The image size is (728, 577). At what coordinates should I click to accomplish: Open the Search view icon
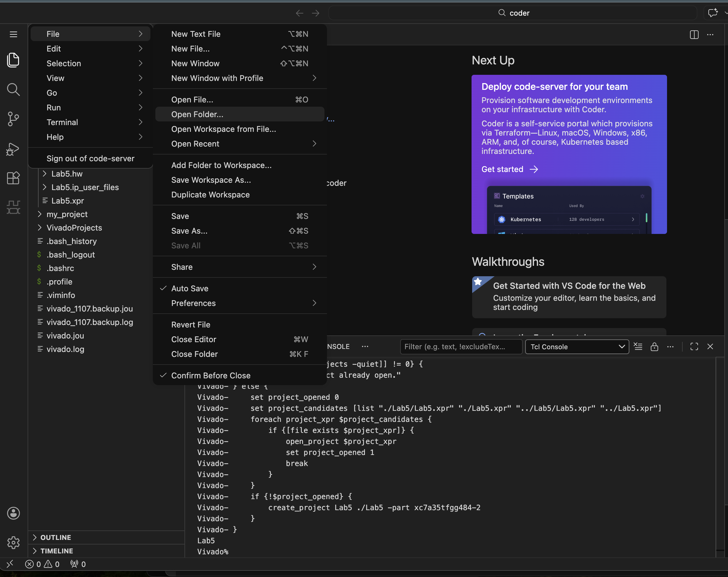coord(13,90)
